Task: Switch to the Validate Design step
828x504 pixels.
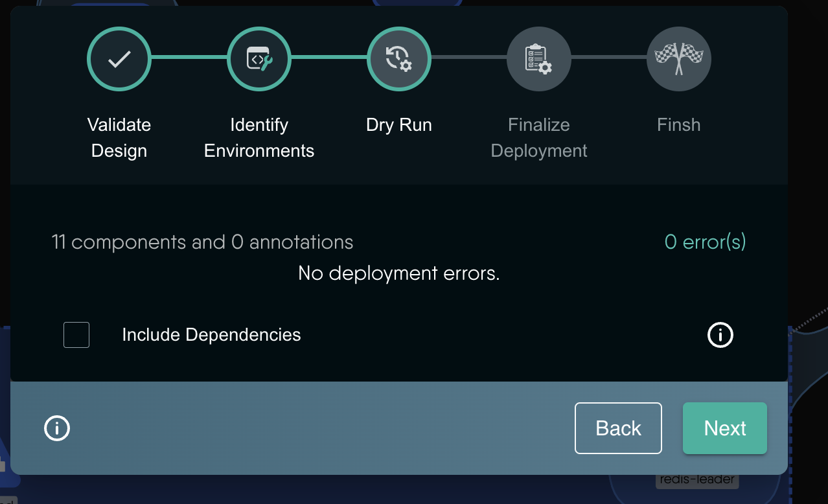Action: coord(119,137)
